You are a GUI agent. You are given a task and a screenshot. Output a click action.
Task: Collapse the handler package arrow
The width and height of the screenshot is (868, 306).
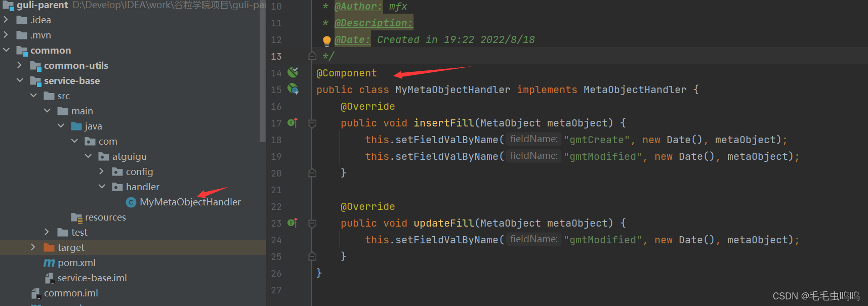pos(102,187)
